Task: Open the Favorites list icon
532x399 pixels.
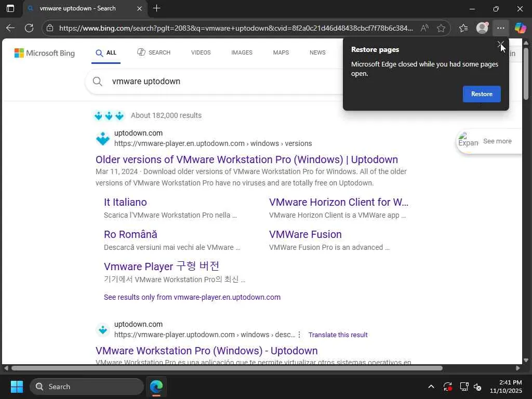Action: pyautogui.click(x=463, y=28)
